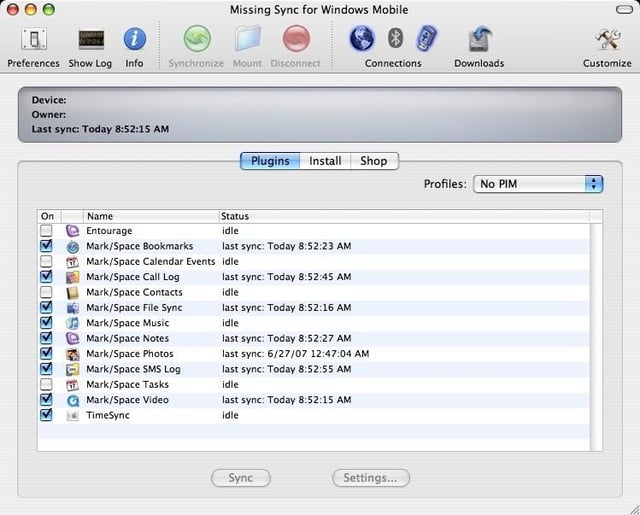Viewport: 640px width, 515px height.
Task: Click the red Disconnect icon
Action: click(x=296, y=39)
